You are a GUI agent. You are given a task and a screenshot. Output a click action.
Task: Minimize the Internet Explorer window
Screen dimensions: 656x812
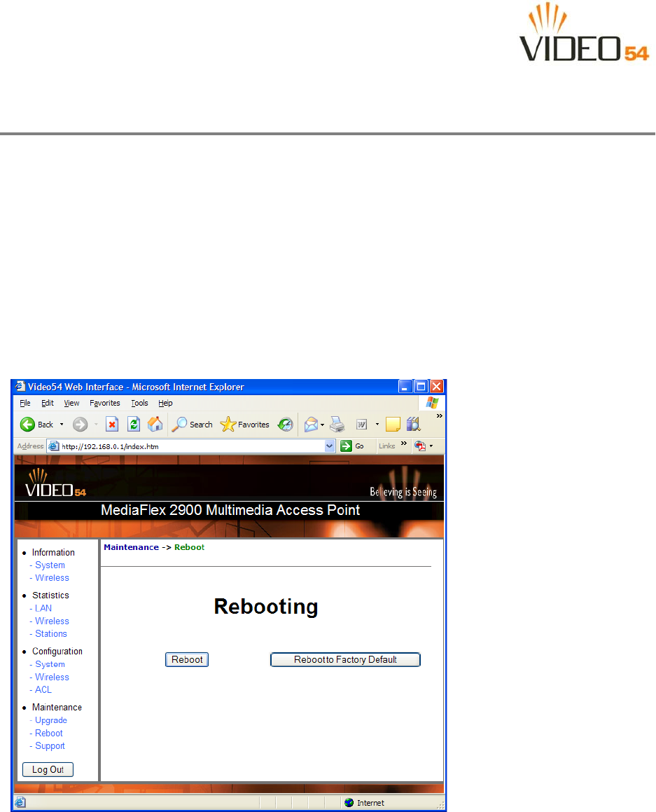coord(405,386)
